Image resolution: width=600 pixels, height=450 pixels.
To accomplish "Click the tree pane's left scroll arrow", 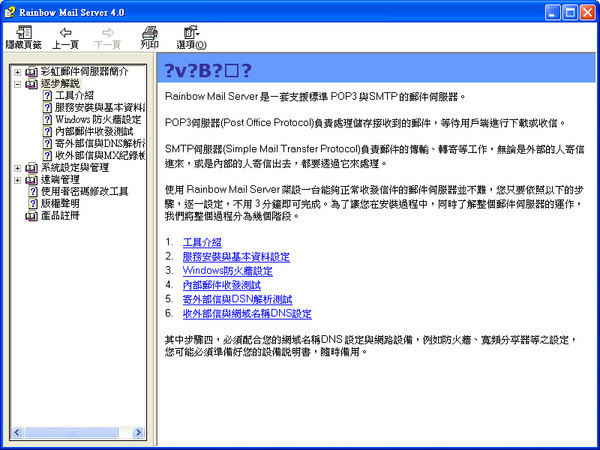I will tap(16, 432).
